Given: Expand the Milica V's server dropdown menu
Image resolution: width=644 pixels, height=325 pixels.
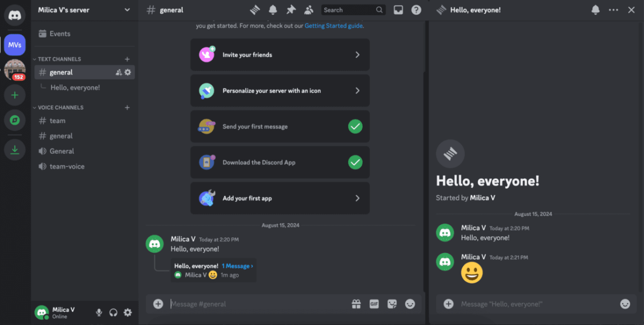Looking at the screenshot, I should coord(127,10).
